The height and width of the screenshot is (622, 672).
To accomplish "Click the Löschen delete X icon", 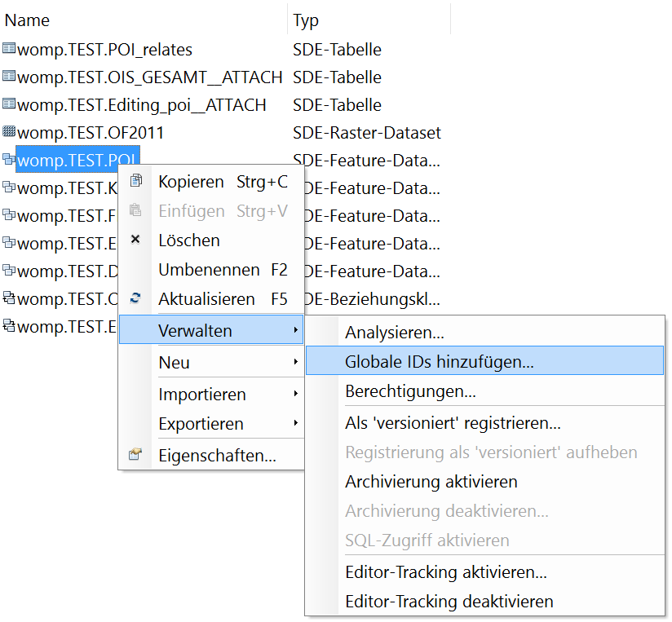I will coord(135,240).
